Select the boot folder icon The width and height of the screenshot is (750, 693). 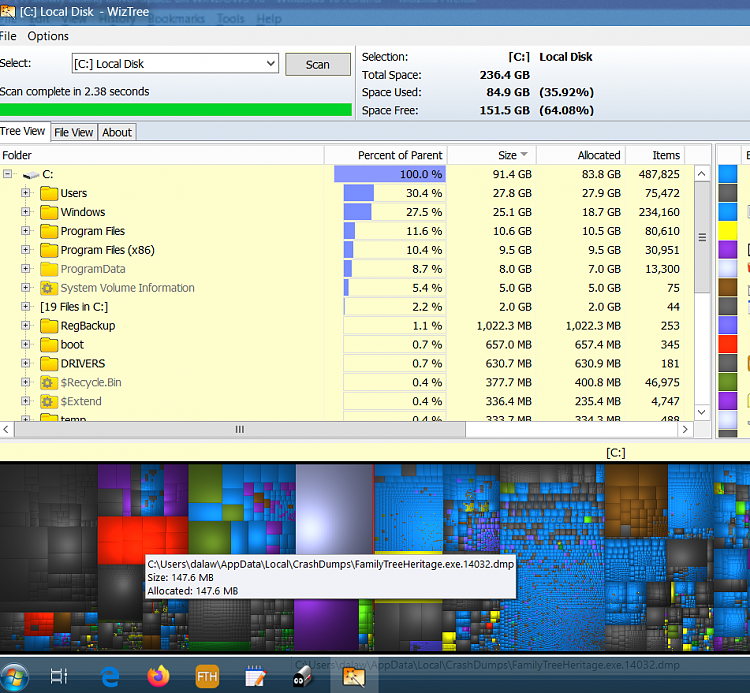49,344
